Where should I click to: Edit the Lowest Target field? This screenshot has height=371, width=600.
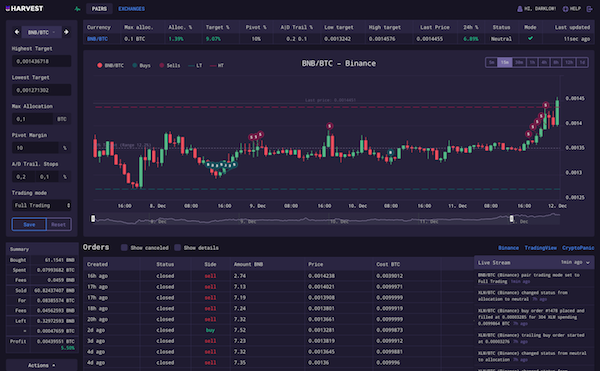[41, 90]
